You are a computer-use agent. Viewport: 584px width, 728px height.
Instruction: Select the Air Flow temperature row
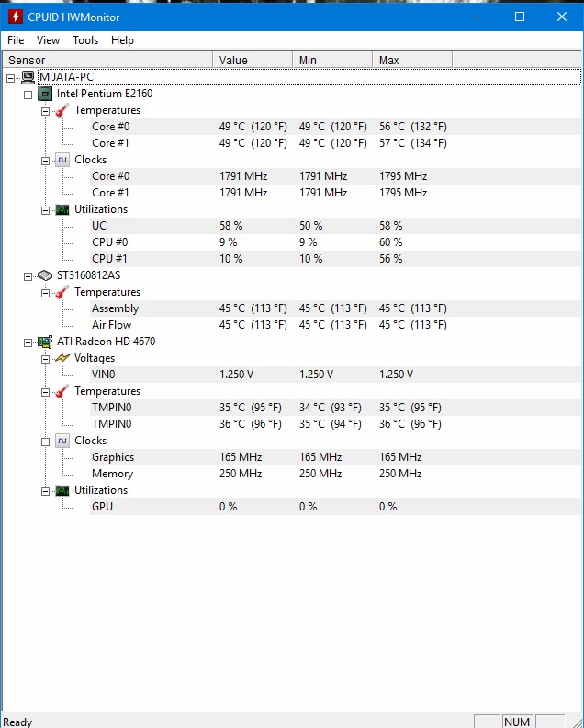[x=111, y=325]
